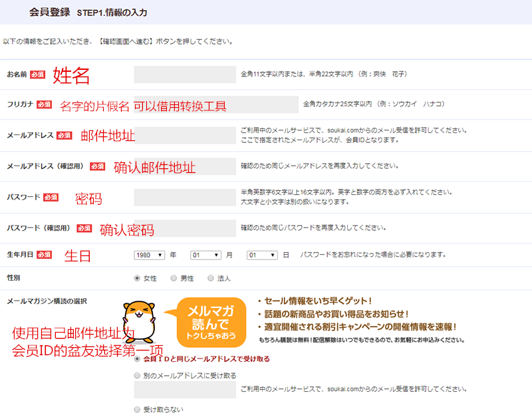Choose the 法人 radio option
The width and height of the screenshot is (532, 417).
point(211,278)
